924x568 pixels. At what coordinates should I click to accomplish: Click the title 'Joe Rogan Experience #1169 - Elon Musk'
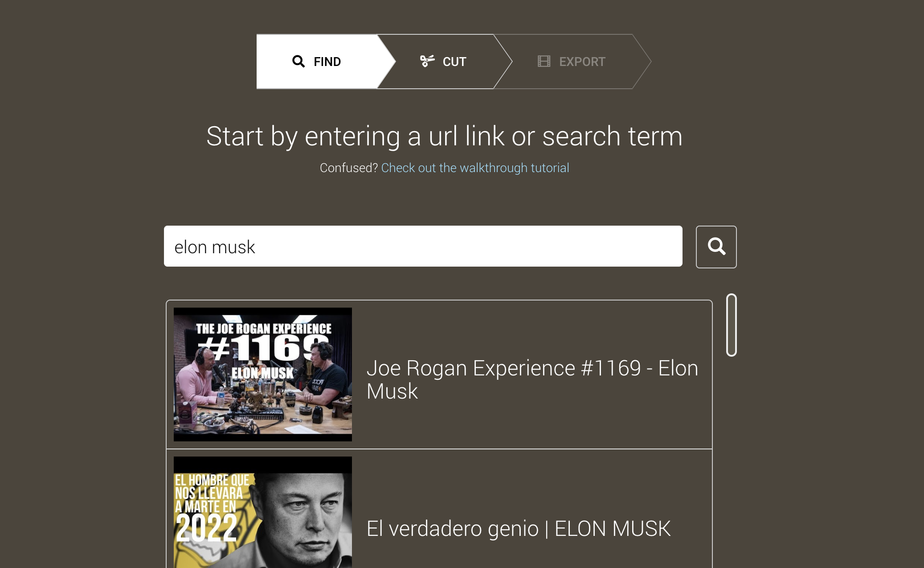point(532,379)
